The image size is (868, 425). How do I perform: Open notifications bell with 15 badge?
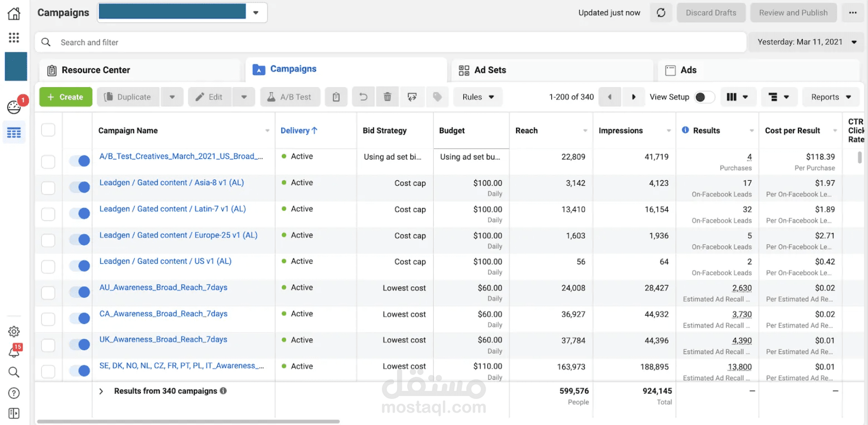pos(14,352)
